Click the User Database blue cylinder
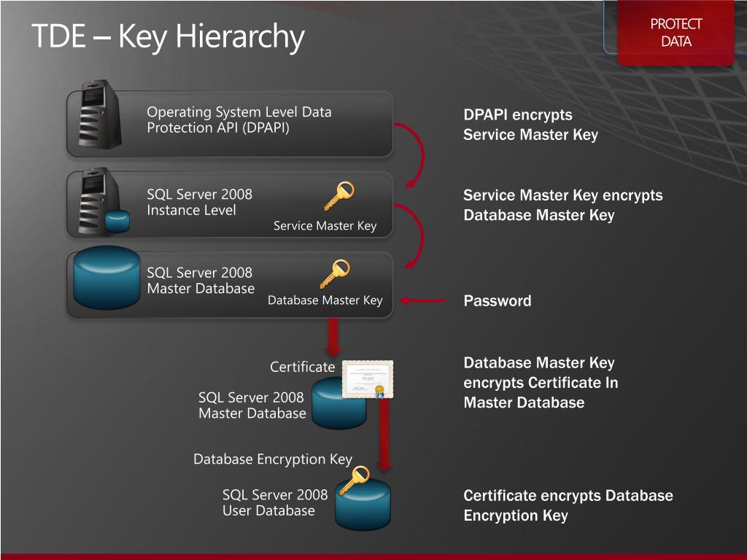The image size is (747, 560). point(363,505)
